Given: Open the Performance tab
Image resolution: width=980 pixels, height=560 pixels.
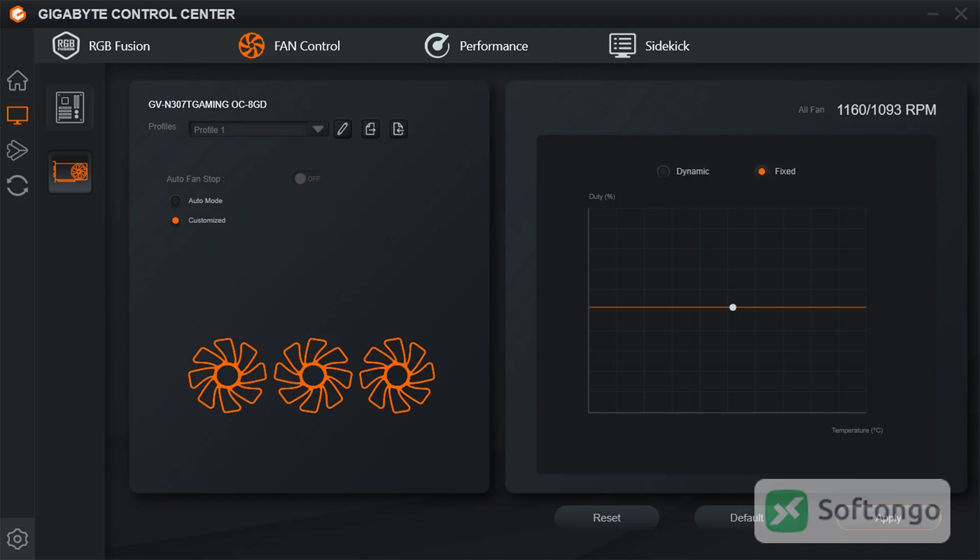Looking at the screenshot, I should point(476,46).
